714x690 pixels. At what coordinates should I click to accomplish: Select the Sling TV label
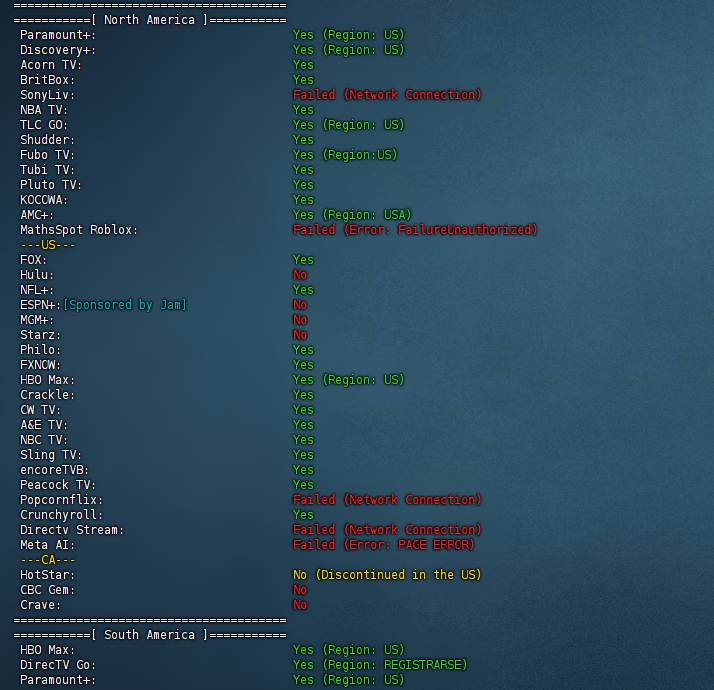[x=51, y=455]
